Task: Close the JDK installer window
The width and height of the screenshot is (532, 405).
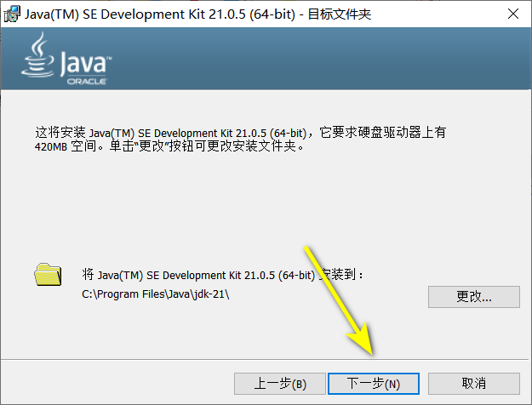Action: 513,14
